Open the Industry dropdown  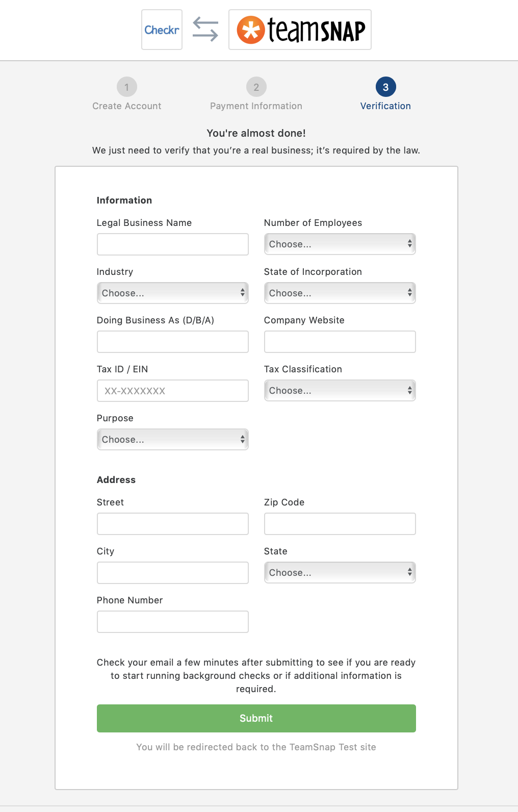point(172,293)
